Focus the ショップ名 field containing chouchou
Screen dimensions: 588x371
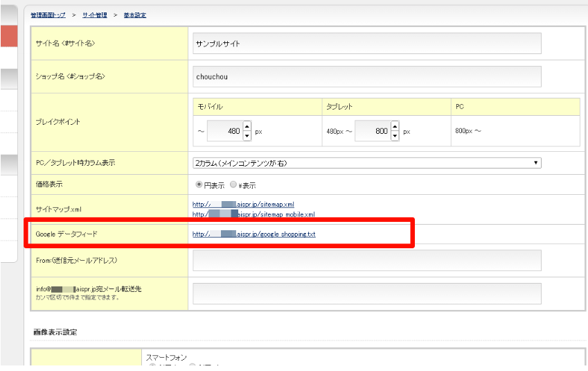(366, 76)
